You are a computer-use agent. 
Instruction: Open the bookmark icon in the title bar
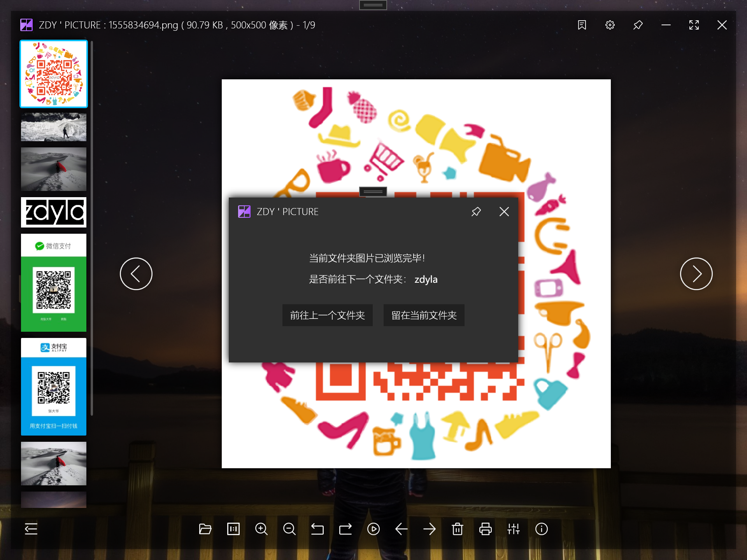(x=582, y=24)
